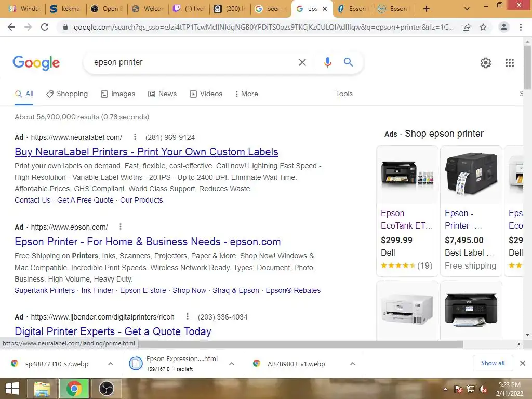Switch to the Windo browser tab
This screenshot has width=532, height=399.
[x=24, y=9]
